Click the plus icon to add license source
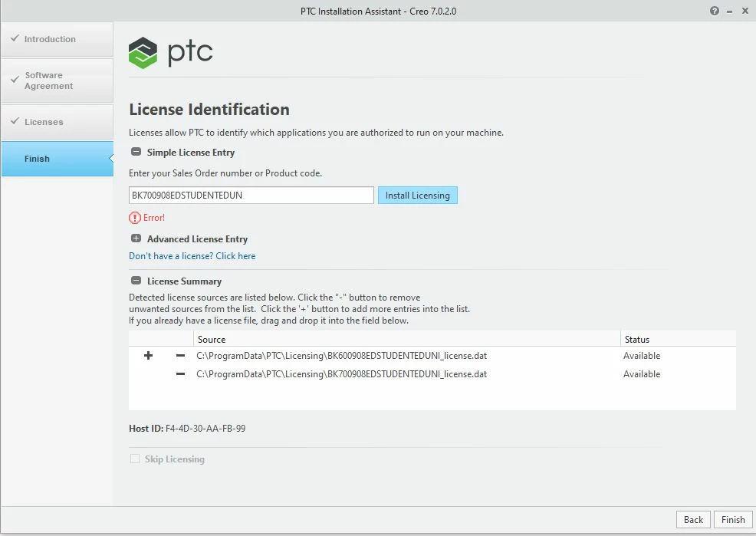 point(149,356)
